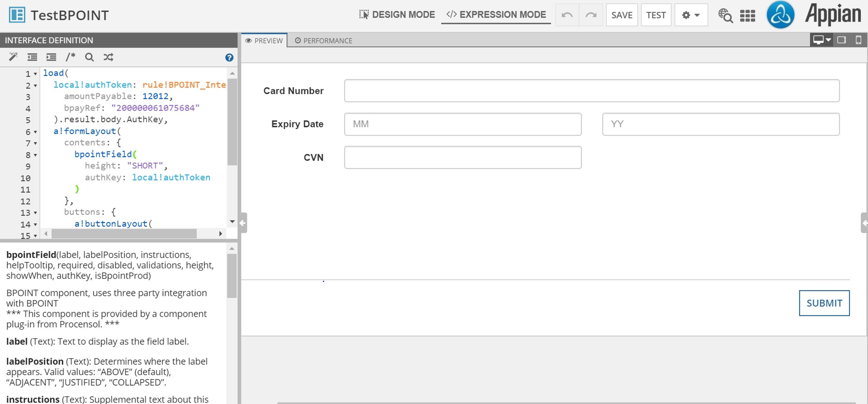Save the interface

622,15
